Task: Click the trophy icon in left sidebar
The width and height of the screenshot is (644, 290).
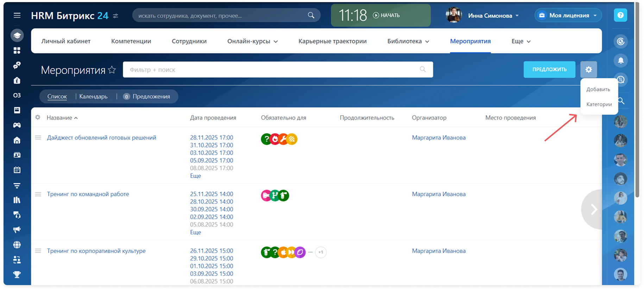Action: point(17,274)
